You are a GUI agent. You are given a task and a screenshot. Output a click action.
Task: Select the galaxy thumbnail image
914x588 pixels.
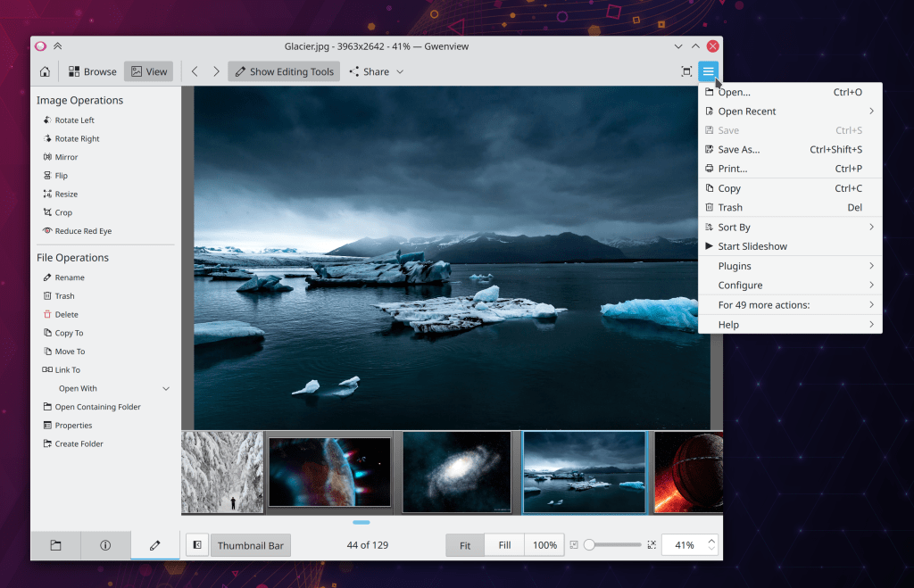[456, 472]
